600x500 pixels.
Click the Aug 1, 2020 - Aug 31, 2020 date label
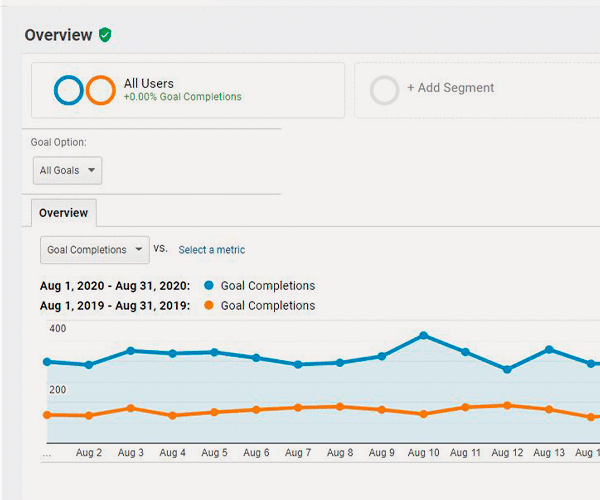[115, 286]
